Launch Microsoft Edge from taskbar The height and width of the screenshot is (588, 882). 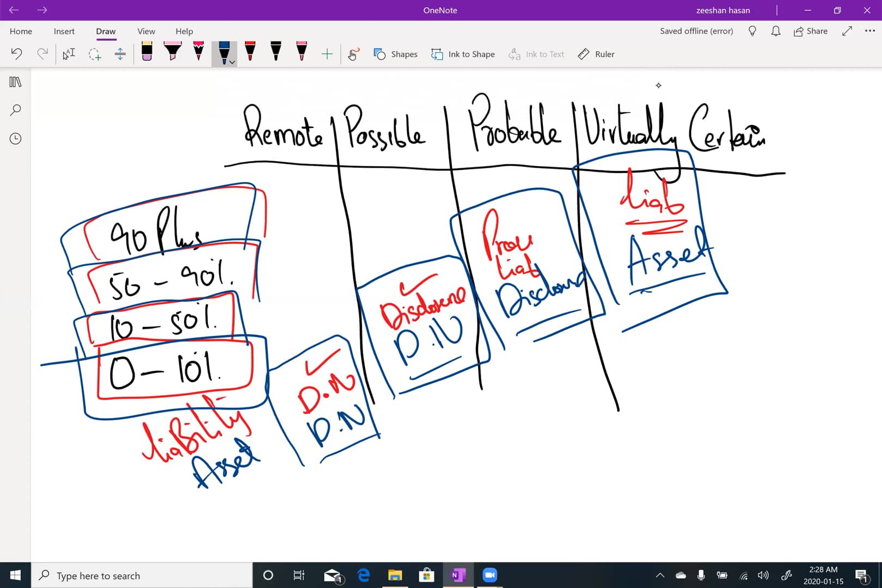point(364,575)
